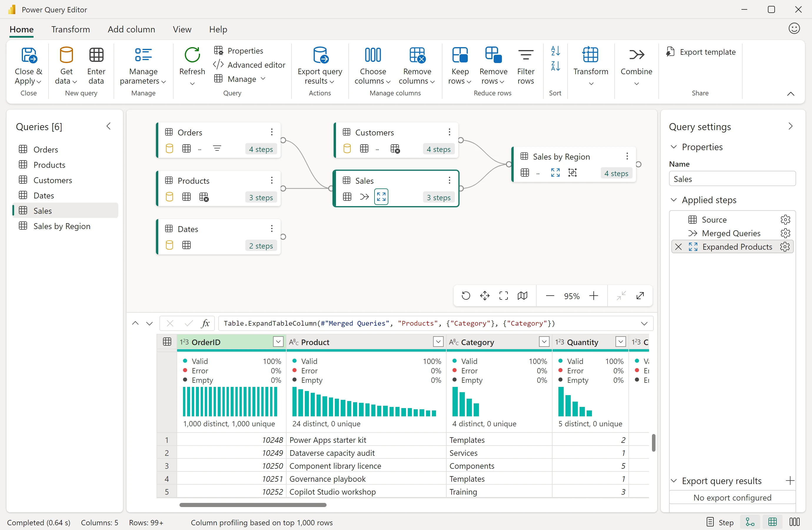Click the Keep rows icon
Viewport: 812px width, 530px height.
pyautogui.click(x=460, y=55)
